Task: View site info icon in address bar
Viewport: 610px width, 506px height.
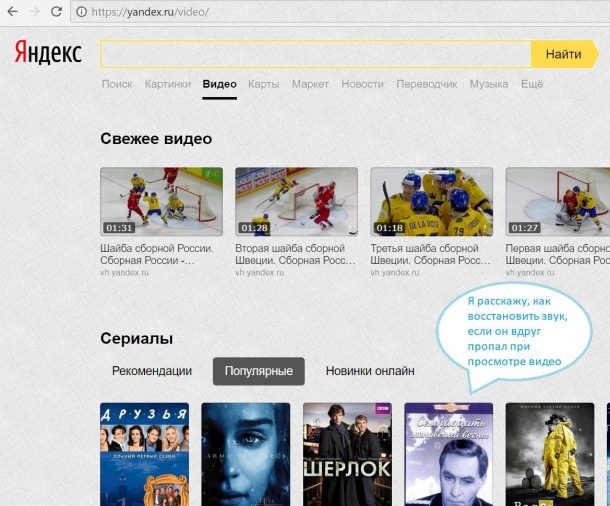Action: tap(81, 12)
